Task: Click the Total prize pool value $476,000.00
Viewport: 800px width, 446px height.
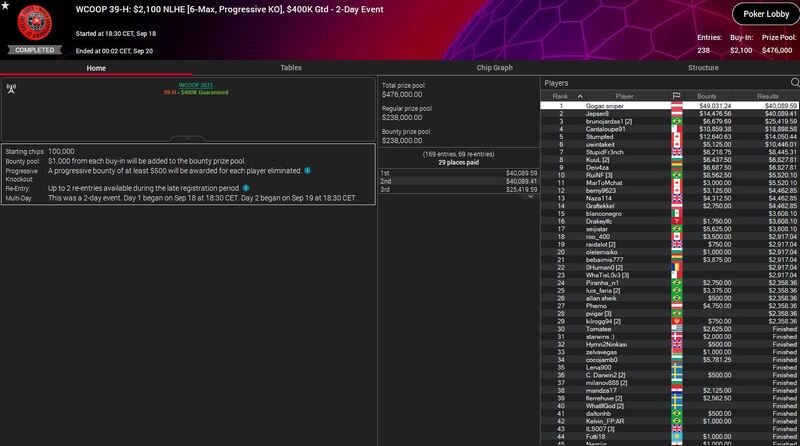Action: tap(402, 94)
